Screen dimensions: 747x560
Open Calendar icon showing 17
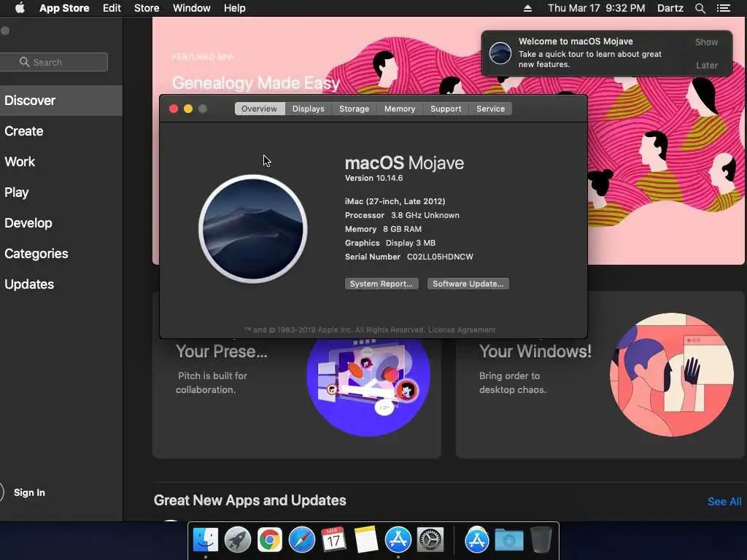(333, 540)
